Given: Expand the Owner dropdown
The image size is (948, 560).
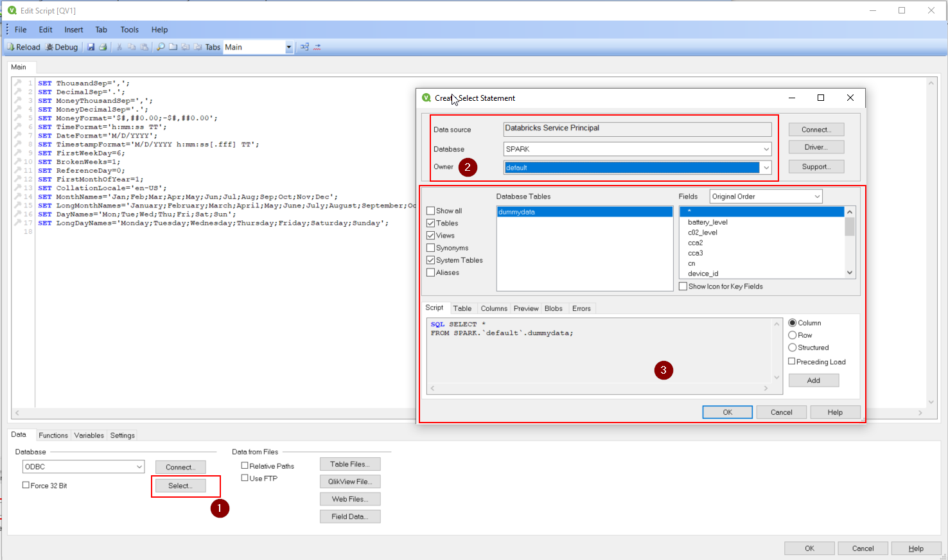Looking at the screenshot, I should pos(766,168).
